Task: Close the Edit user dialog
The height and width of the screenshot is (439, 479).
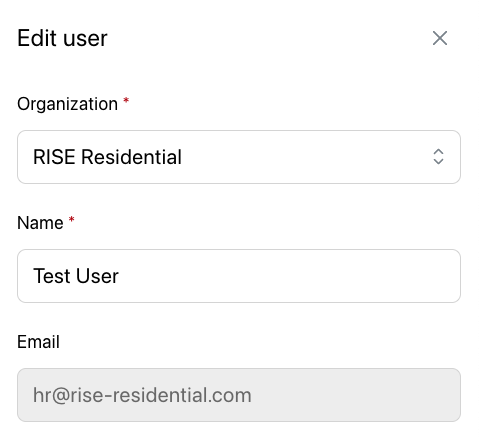Action: (x=440, y=38)
